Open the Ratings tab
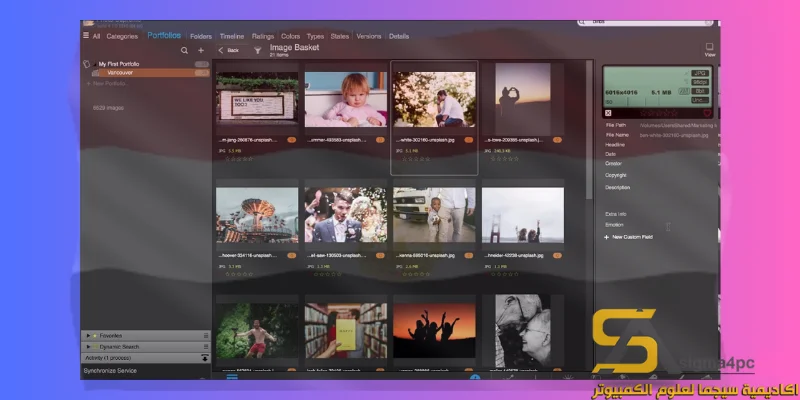 (x=263, y=36)
